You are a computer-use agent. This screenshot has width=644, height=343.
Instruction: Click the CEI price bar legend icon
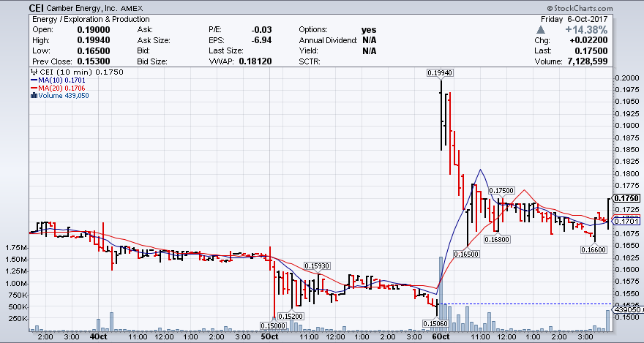pyautogui.click(x=33, y=72)
